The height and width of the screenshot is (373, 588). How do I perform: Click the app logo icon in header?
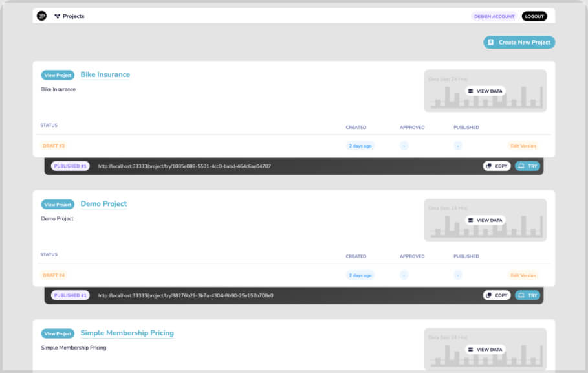[41, 16]
